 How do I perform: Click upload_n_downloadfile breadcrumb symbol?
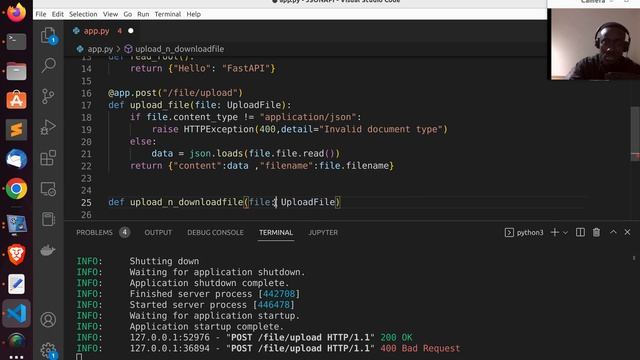click(x=179, y=49)
